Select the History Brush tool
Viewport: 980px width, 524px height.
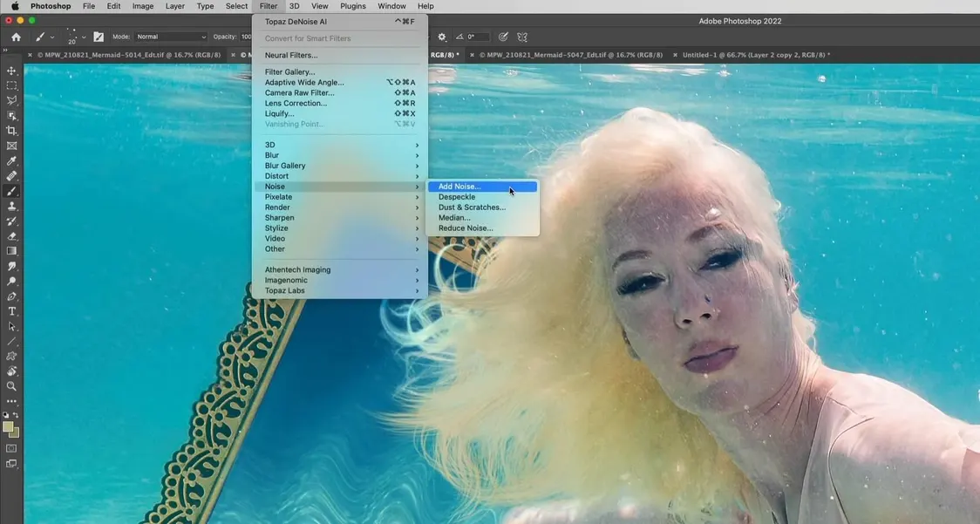coord(11,221)
